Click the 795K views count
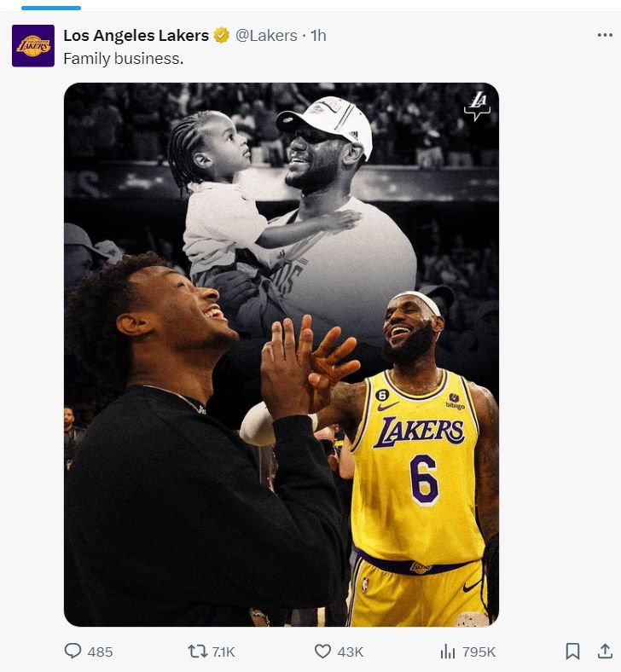This screenshot has width=621, height=672. [479, 652]
